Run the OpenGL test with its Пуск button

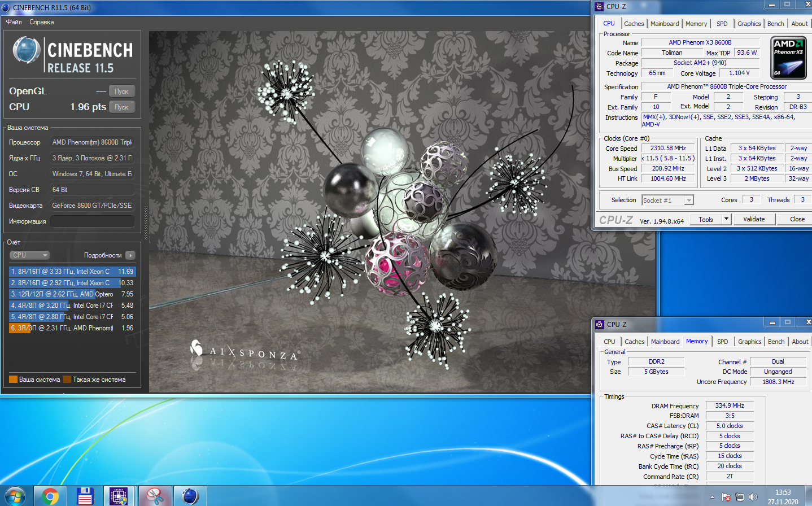pos(122,91)
